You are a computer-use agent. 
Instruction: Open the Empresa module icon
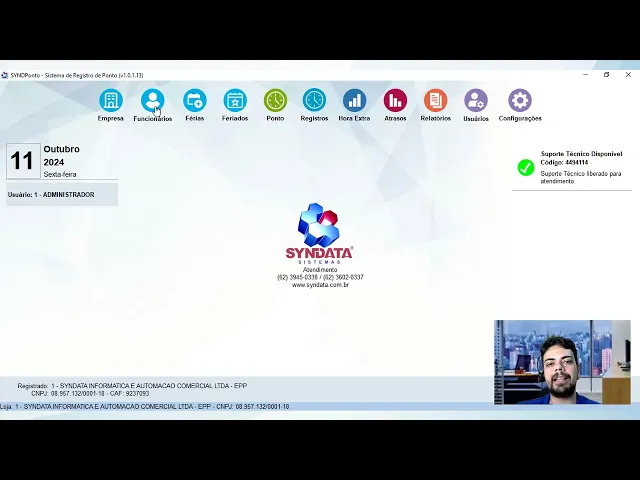pos(111,100)
